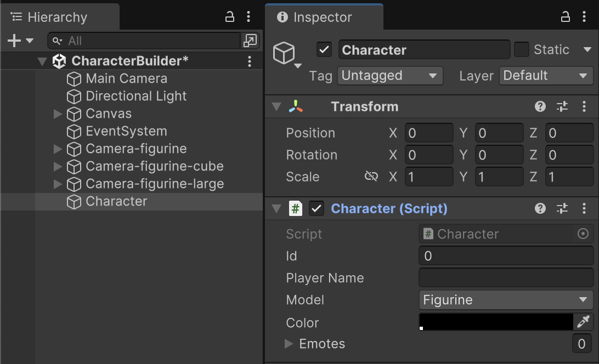Click the Hierarchy panel lock icon

pyautogui.click(x=230, y=17)
